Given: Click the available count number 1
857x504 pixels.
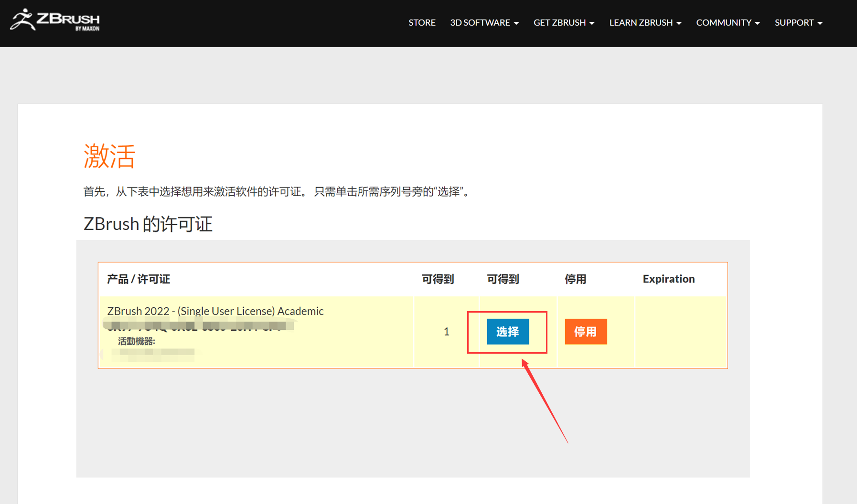Looking at the screenshot, I should coord(446,332).
